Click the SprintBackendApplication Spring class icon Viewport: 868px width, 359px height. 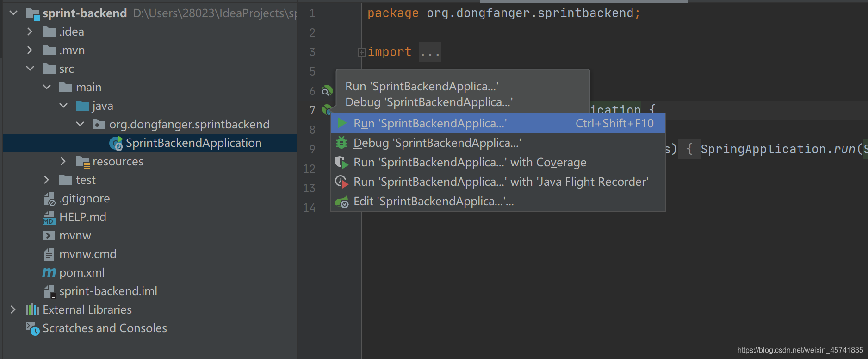pyautogui.click(x=116, y=143)
